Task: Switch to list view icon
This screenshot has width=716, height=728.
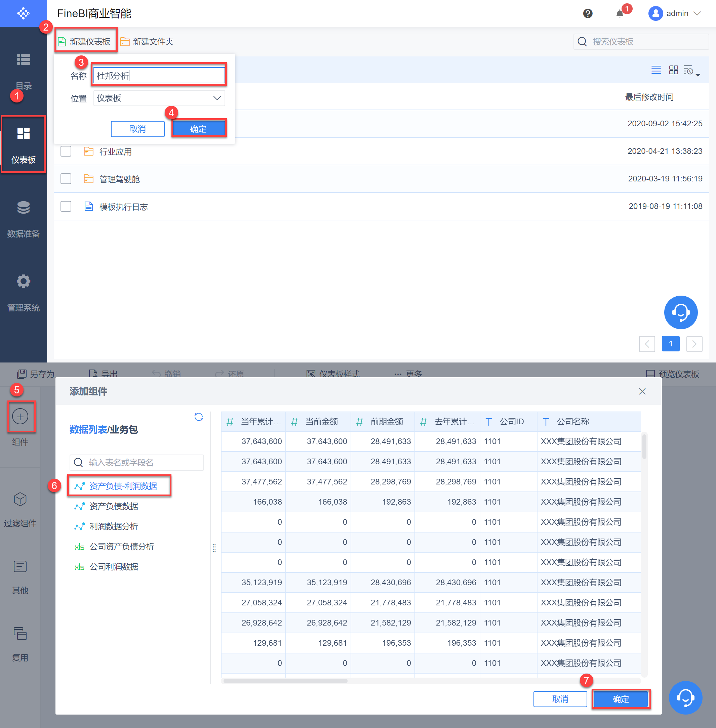Action: (656, 70)
